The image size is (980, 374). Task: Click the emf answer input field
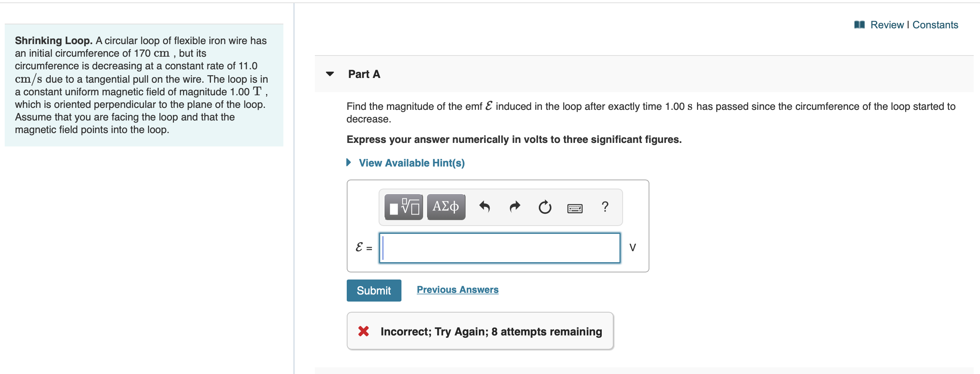500,248
